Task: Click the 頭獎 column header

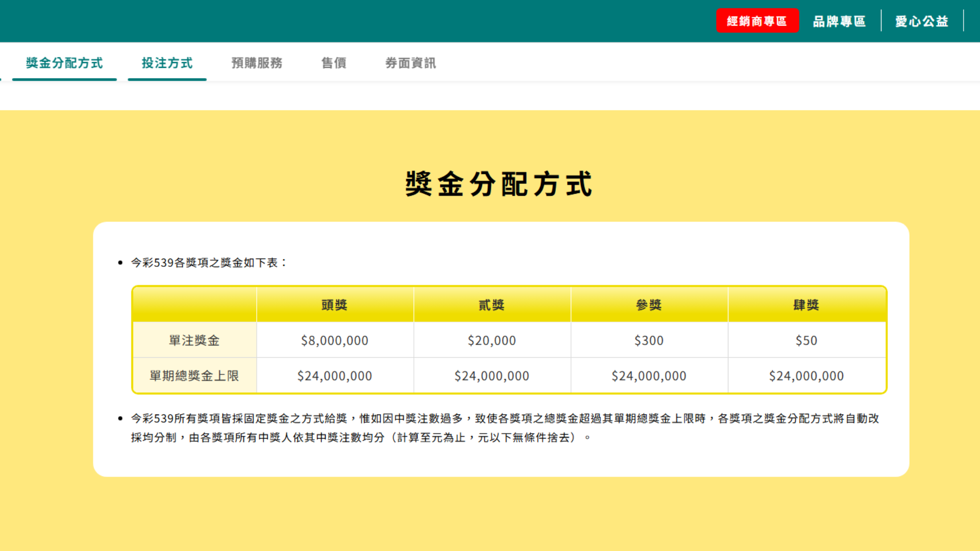Action: [335, 305]
